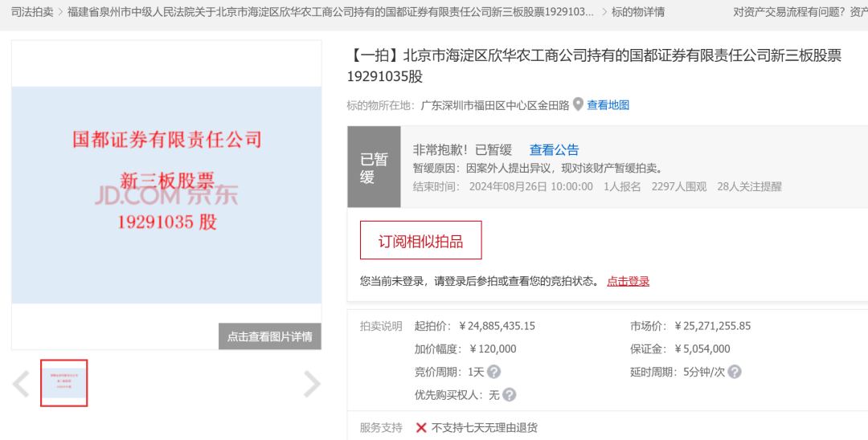This screenshot has height=440, width=868.
Task: Click the 点击查看图片详情 button
Action: point(269,336)
